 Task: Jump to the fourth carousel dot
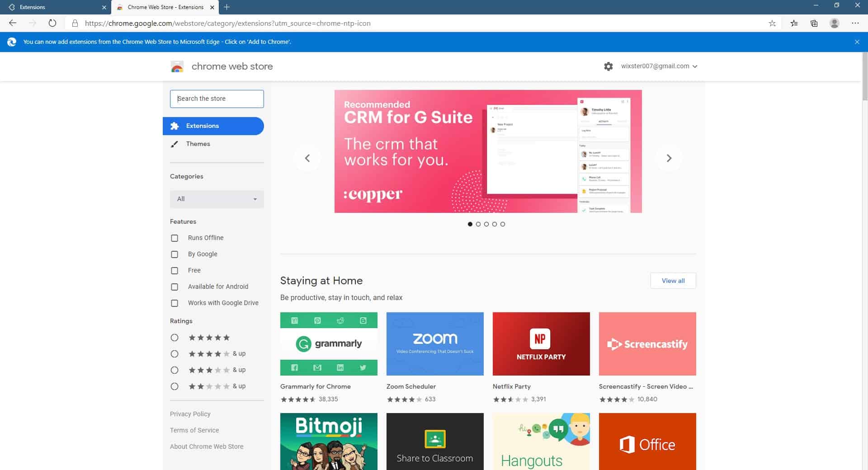[x=495, y=224]
